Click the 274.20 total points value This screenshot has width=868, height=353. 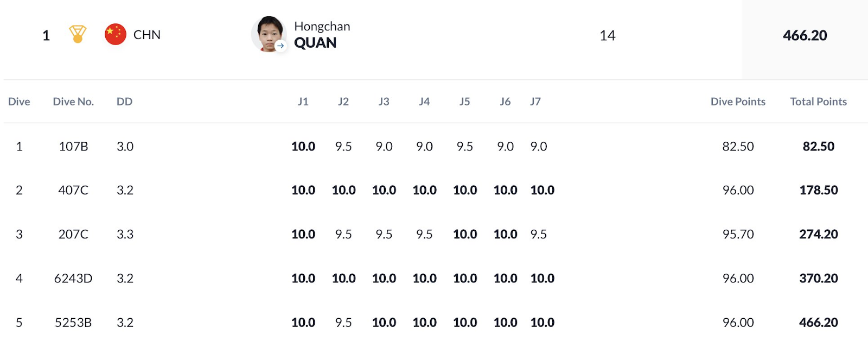(x=818, y=235)
